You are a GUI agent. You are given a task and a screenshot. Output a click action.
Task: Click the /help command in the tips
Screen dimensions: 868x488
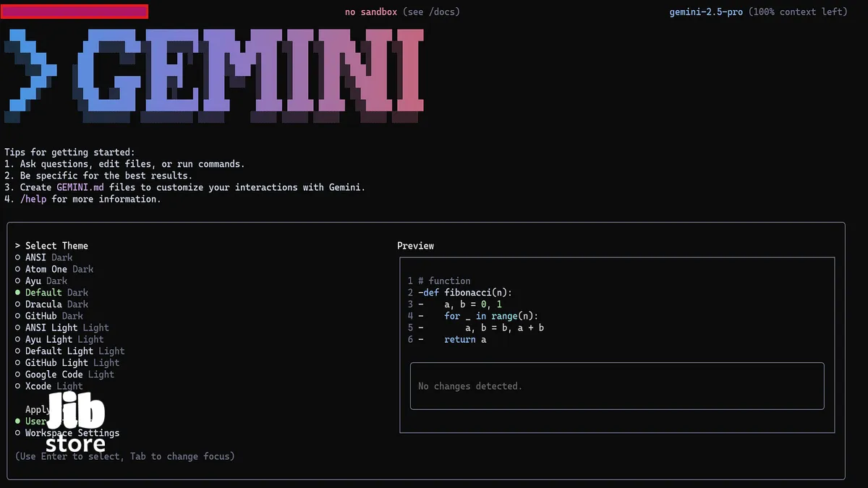click(x=33, y=199)
